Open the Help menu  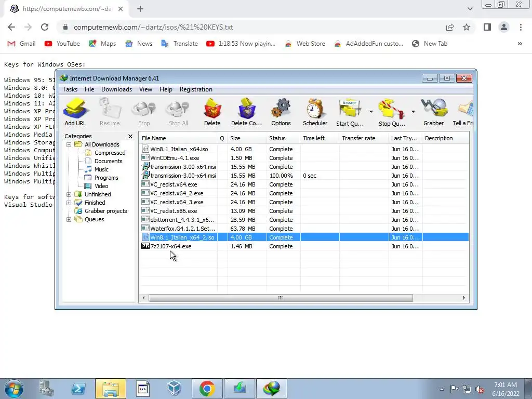point(166,89)
